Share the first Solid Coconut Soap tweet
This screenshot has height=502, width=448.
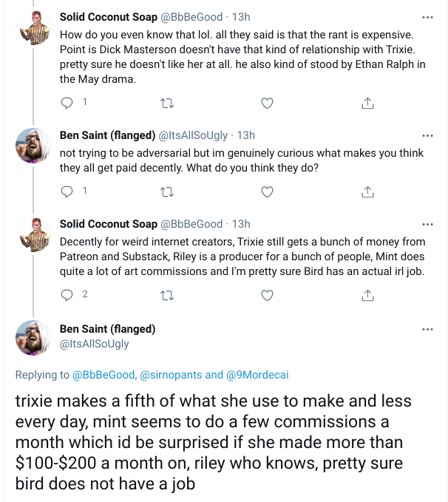tap(367, 103)
